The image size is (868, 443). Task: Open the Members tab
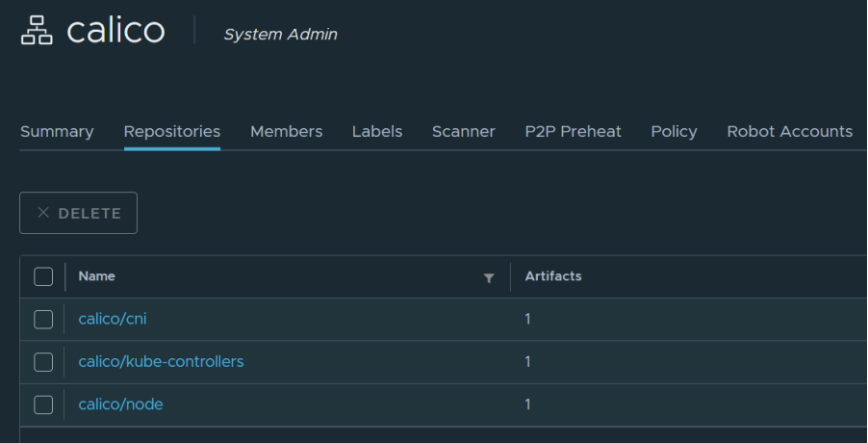click(x=286, y=132)
